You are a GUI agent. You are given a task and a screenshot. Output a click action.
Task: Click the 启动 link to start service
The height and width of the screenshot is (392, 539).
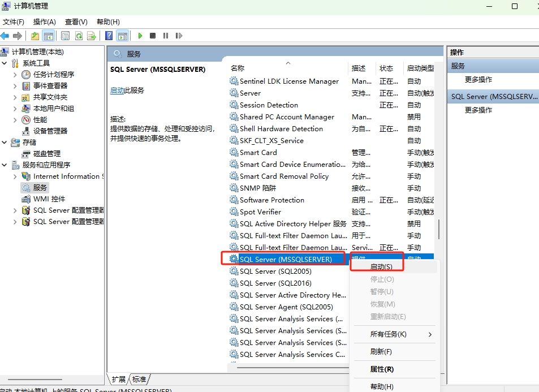117,91
